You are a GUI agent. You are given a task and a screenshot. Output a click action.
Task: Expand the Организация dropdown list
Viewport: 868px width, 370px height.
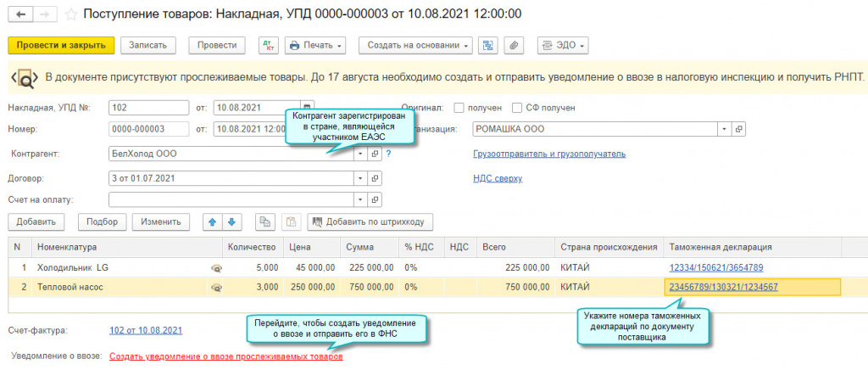[723, 129]
